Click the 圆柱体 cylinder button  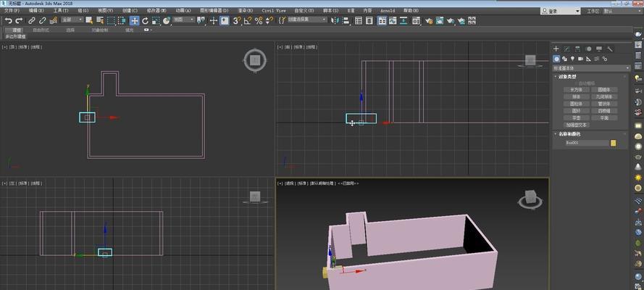click(x=576, y=104)
